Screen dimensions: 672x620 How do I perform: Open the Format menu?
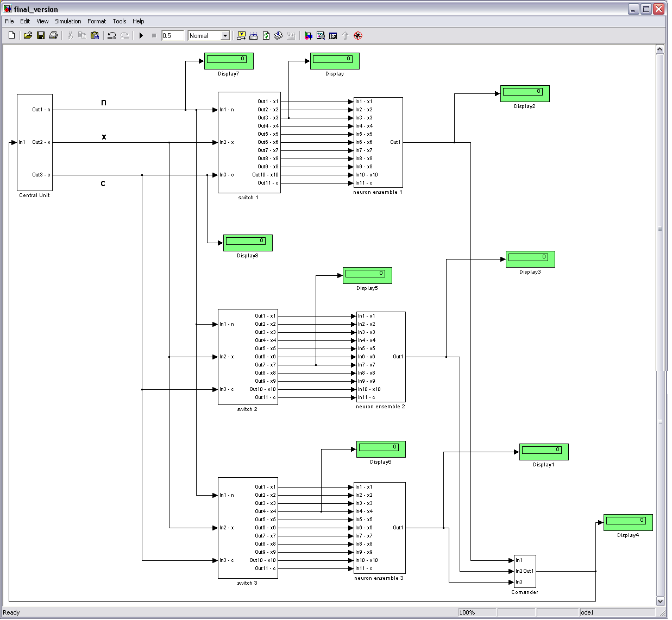(x=97, y=21)
